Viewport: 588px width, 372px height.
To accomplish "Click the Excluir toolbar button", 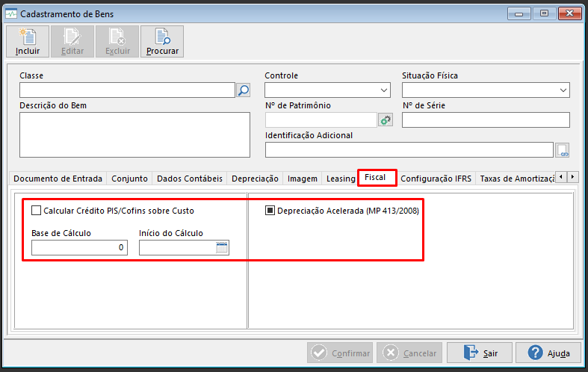I will 117,42.
